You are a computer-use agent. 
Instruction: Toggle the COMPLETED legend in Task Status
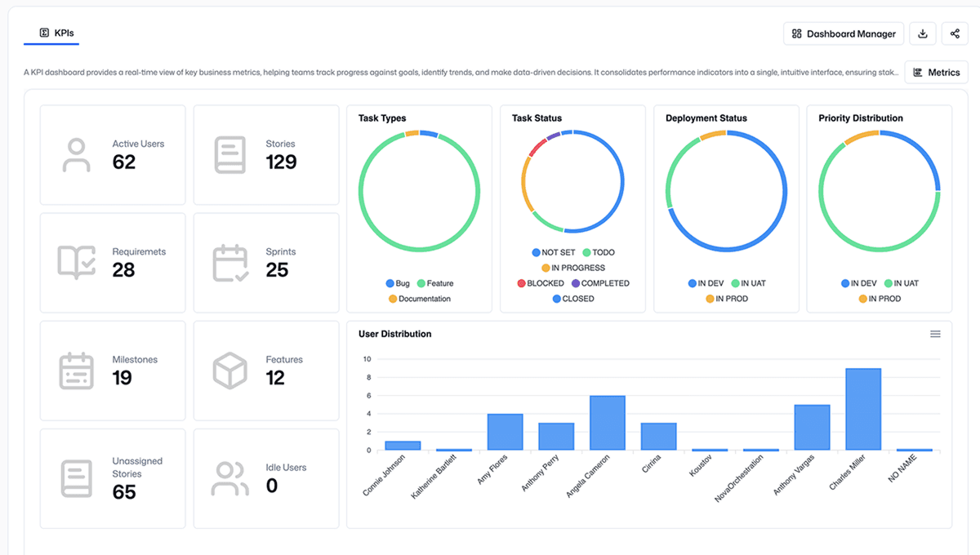599,283
